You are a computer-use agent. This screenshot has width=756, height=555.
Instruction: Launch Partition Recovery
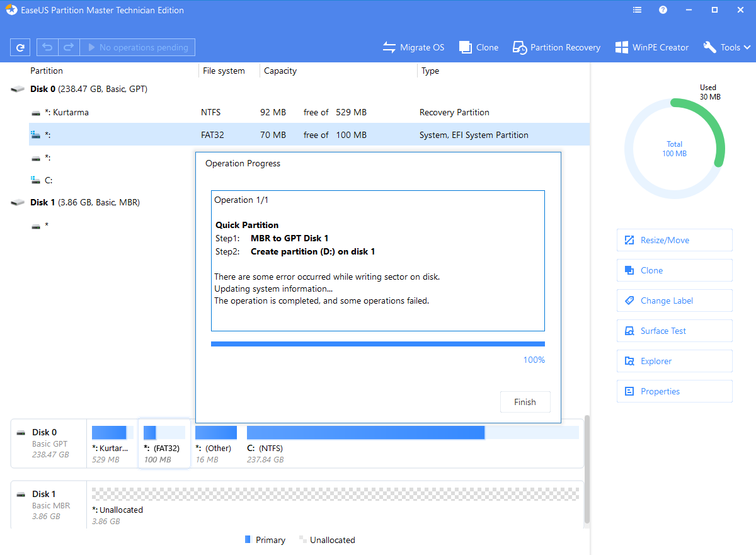click(x=556, y=47)
